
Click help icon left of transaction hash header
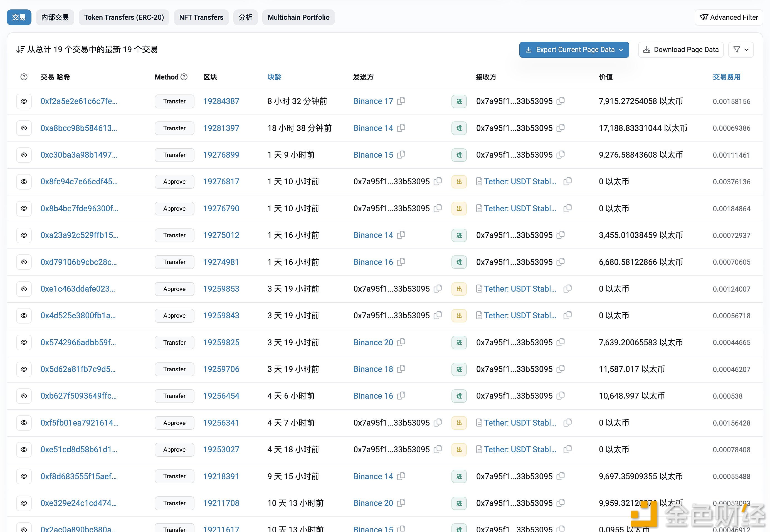pyautogui.click(x=24, y=77)
